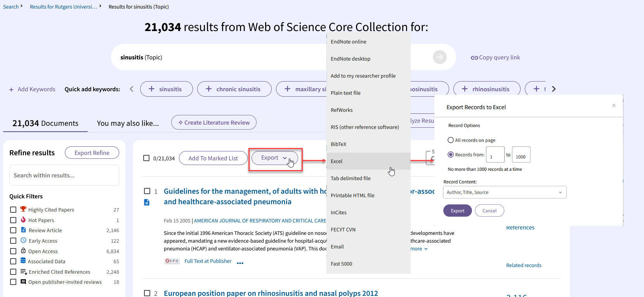The height and width of the screenshot is (297, 644).
Task: Click the Hot Papers flame icon
Action: pos(23,220)
